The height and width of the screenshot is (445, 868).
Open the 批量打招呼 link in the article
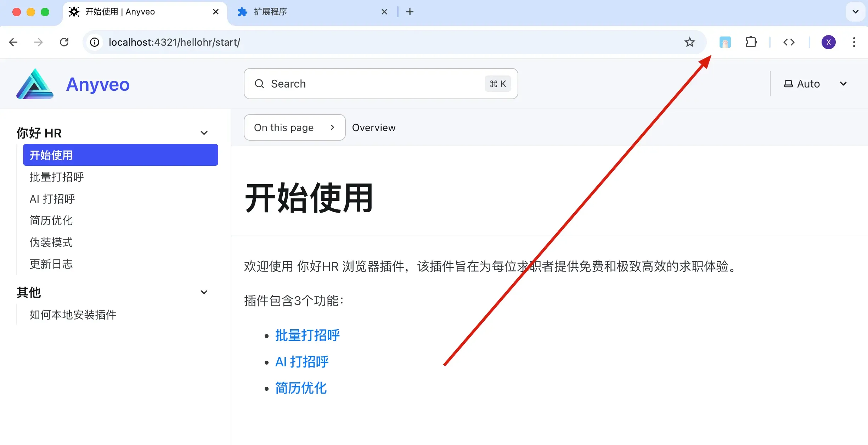tap(307, 335)
